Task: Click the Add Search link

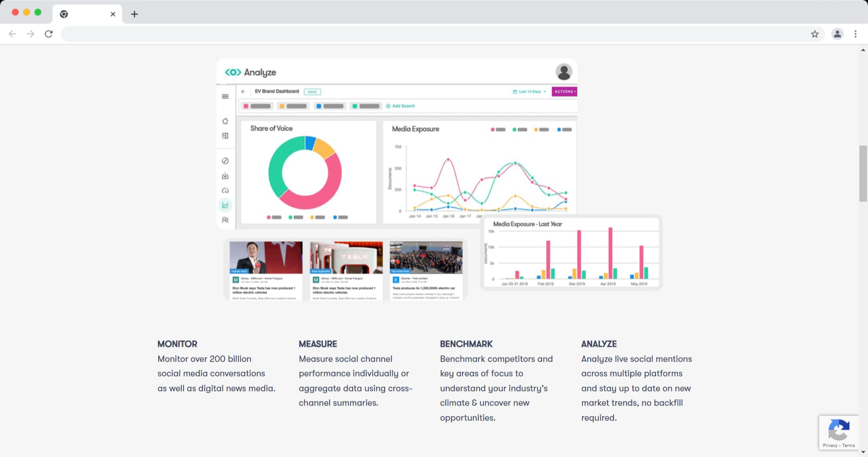Action: pos(401,106)
